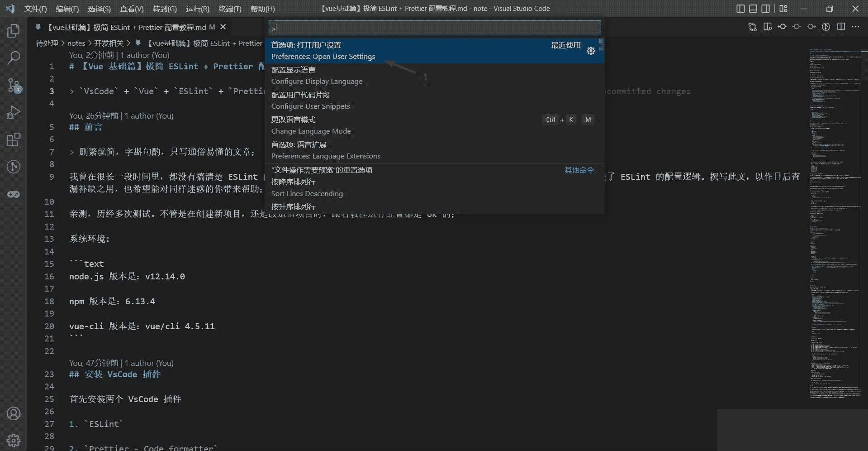Run Preferences: Open User Settings command
Image resolution: width=868 pixels, height=451 pixels.
(434, 51)
